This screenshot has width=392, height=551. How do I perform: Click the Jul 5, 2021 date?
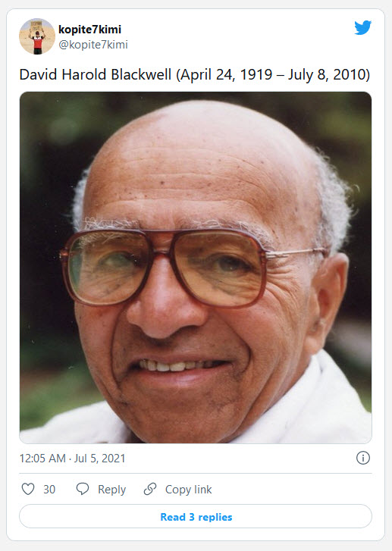pos(99,459)
